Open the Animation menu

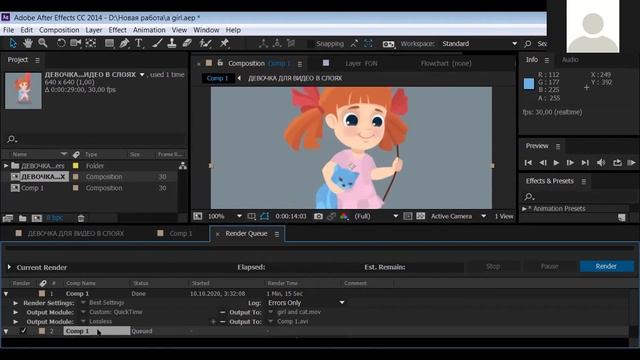(x=149, y=30)
